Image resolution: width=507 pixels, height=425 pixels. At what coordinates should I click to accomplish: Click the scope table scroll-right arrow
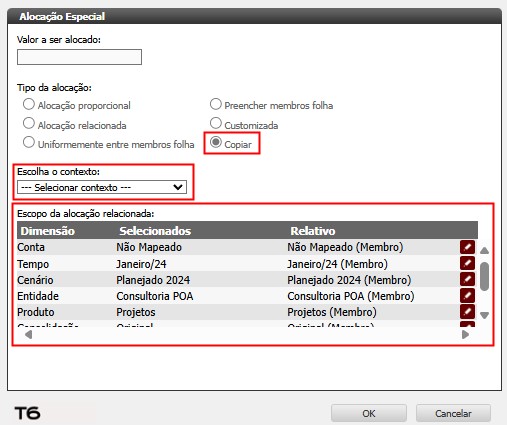click(x=466, y=334)
